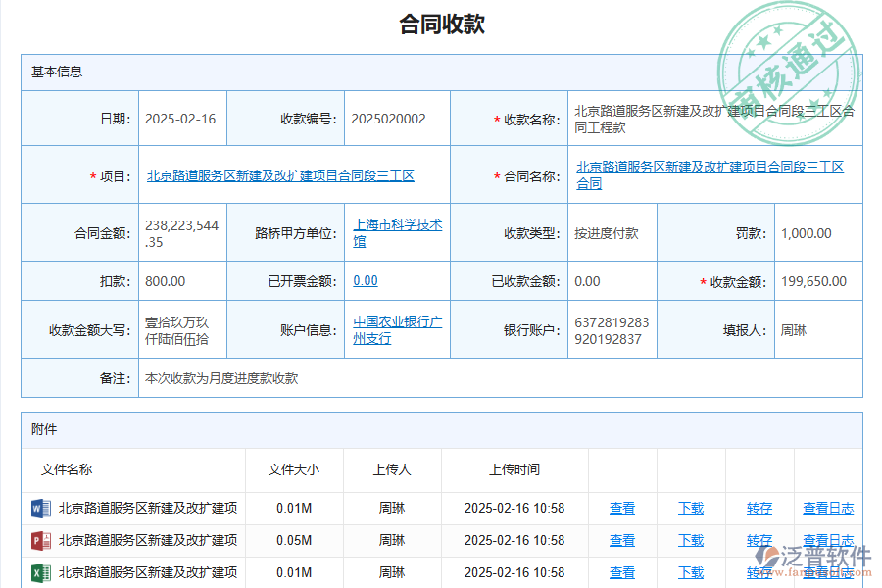The height and width of the screenshot is (588, 882).
Task: Open the project link 北京路道服务区新建及改扩建项目合同段三工区
Action: 280,174
